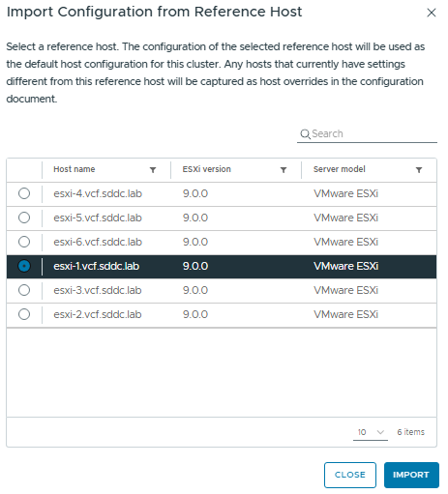The height and width of the screenshot is (494, 448).
Task: Click the page size chevron arrow
Action: pyautogui.click(x=380, y=432)
